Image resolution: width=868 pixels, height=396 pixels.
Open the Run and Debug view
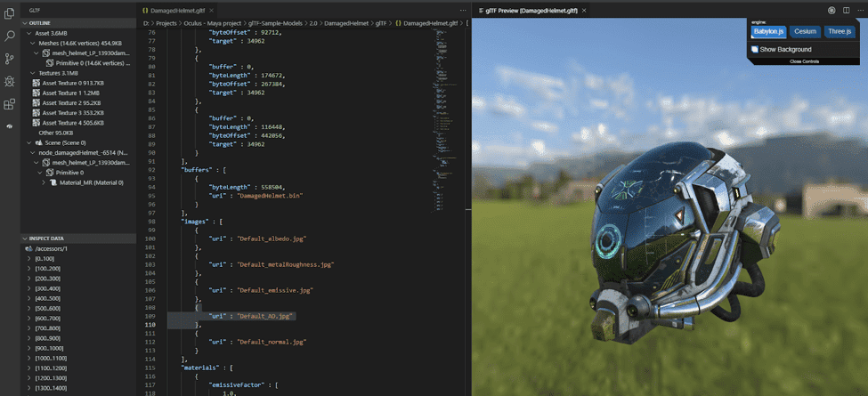(x=10, y=81)
